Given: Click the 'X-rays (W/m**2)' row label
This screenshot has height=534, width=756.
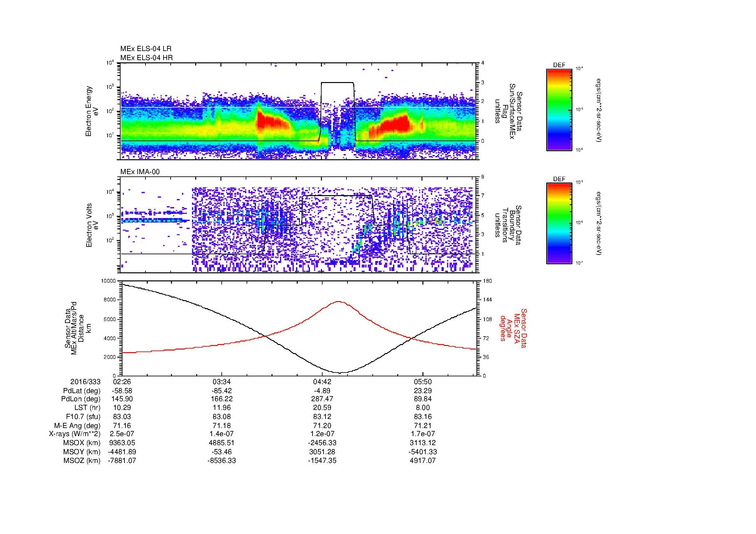Looking at the screenshot, I should [74, 434].
